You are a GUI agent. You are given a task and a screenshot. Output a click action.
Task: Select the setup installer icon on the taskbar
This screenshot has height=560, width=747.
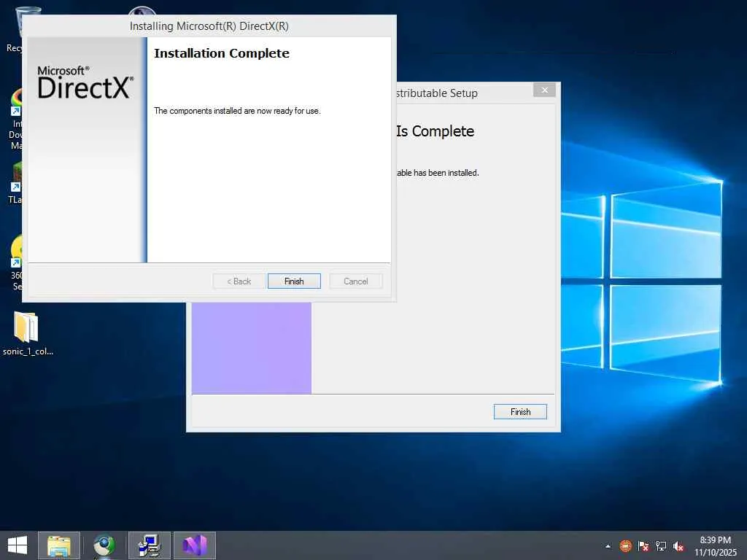coord(150,545)
